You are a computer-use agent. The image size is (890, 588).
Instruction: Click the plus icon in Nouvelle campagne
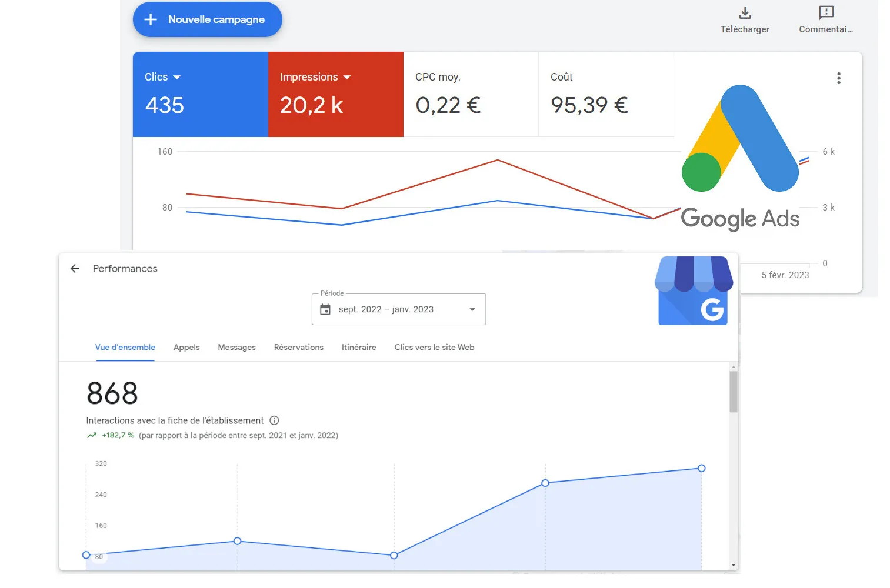151,19
